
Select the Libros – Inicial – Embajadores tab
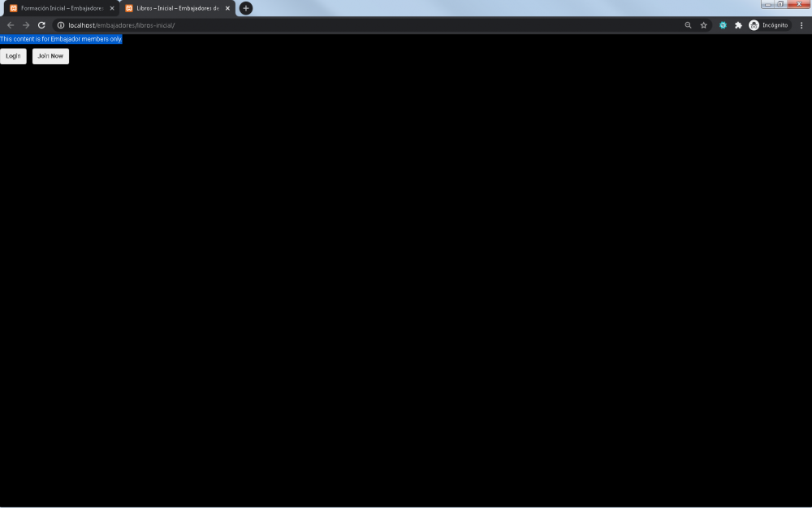pos(178,8)
